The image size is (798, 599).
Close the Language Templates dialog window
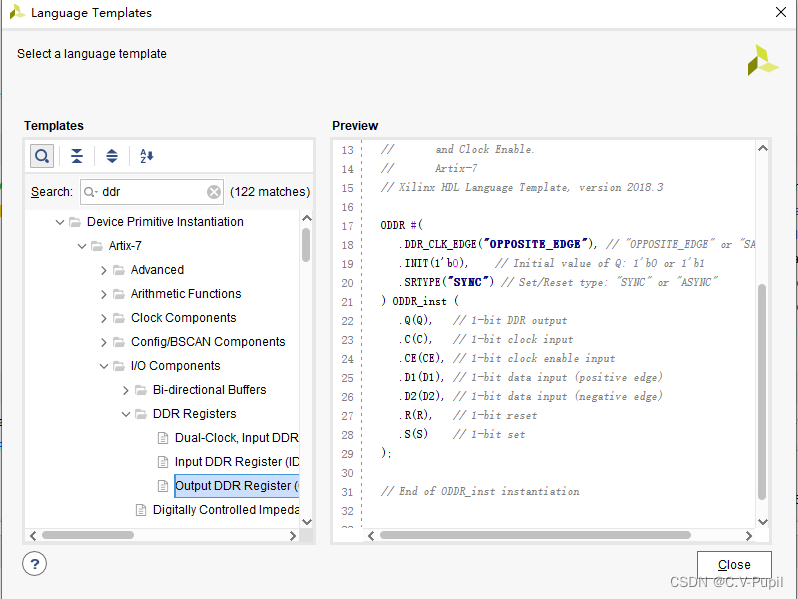tap(781, 12)
